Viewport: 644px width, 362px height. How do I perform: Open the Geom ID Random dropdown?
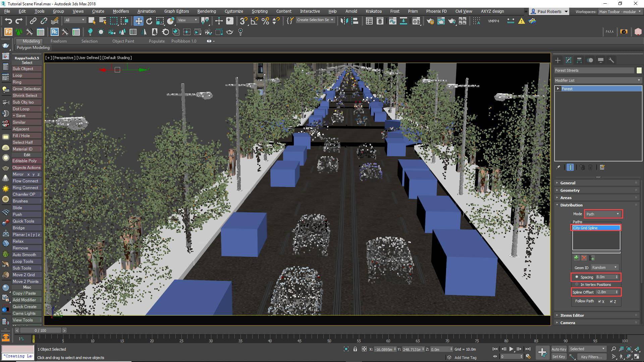[604, 267]
